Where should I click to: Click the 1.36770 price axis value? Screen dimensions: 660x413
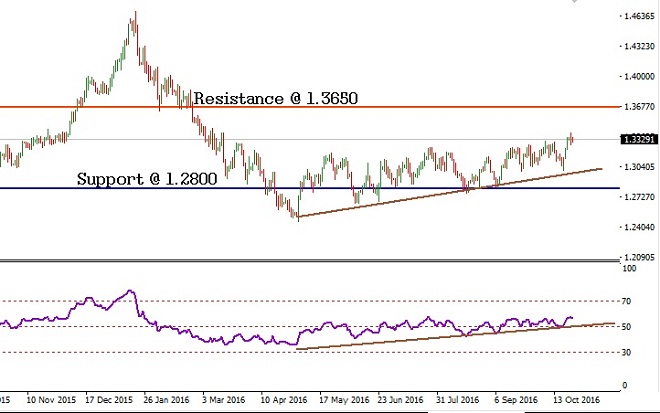tap(639, 107)
